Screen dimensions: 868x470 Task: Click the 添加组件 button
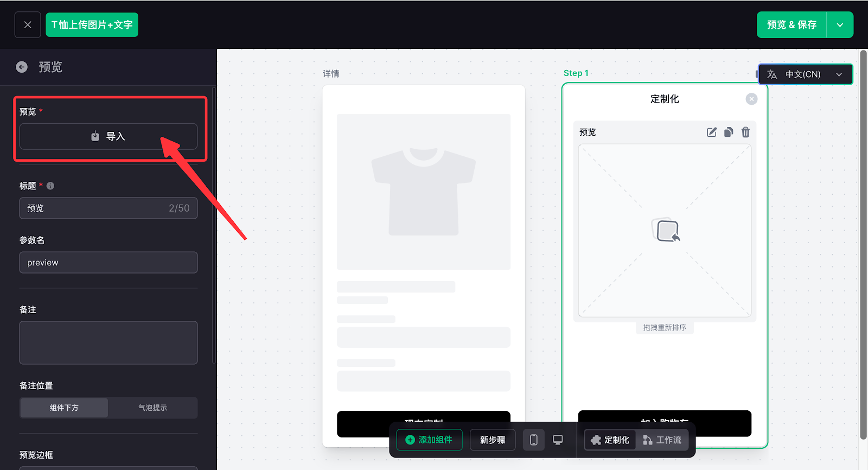point(429,440)
